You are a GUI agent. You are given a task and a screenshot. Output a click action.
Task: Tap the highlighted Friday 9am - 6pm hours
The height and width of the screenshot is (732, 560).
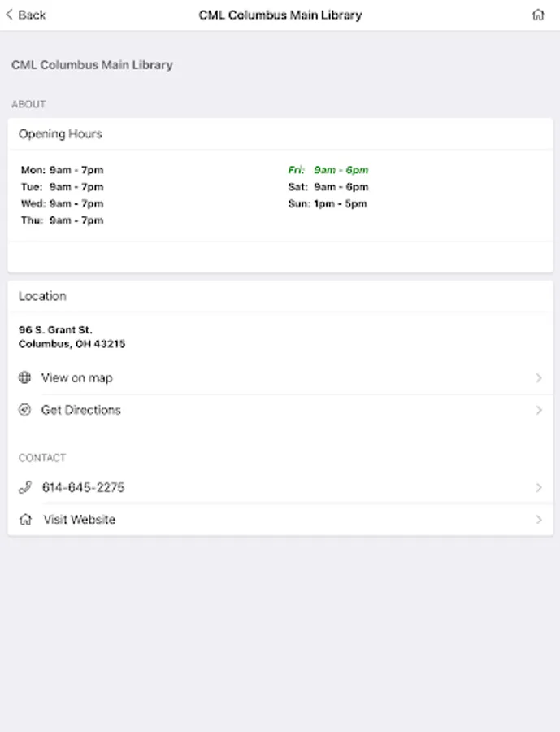[328, 170]
